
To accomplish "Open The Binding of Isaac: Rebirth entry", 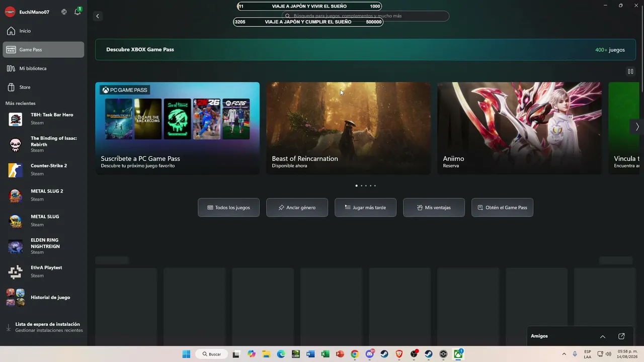I will pos(43,145).
